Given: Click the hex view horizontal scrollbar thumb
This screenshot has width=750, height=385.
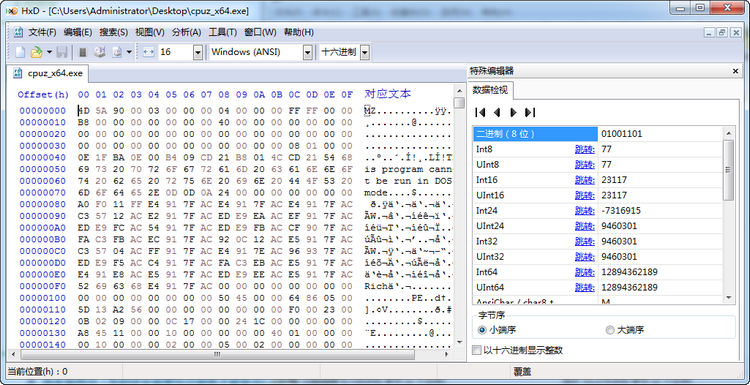Looking at the screenshot, I should 217,354.
